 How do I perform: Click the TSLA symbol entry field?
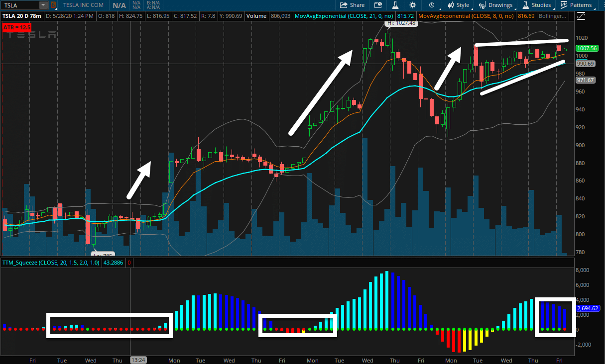[x=20, y=5]
